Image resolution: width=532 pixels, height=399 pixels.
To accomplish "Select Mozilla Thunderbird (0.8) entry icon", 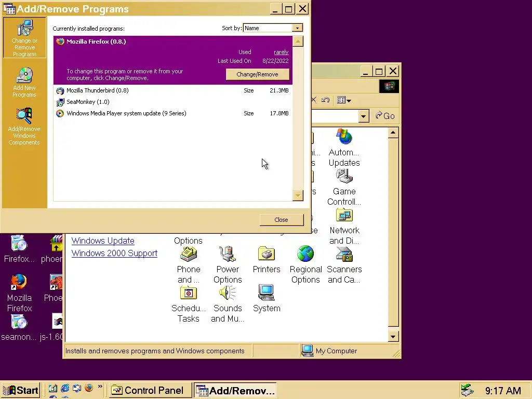I will point(60,90).
